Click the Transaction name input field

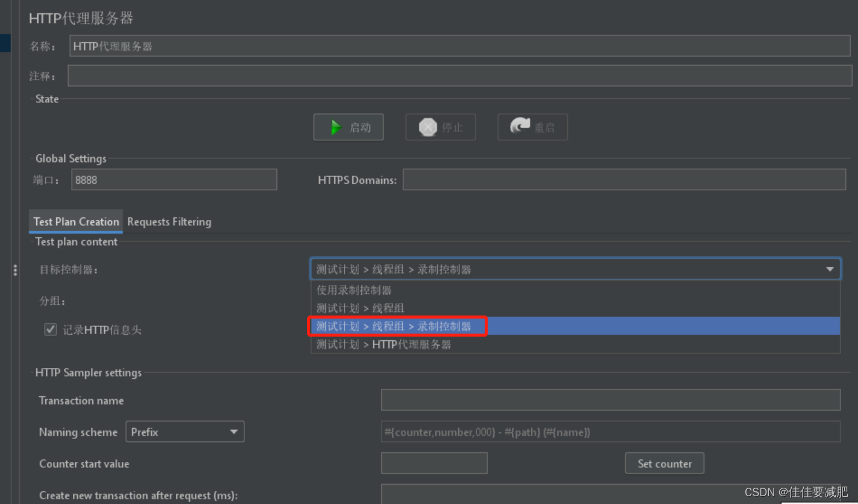[x=611, y=400]
